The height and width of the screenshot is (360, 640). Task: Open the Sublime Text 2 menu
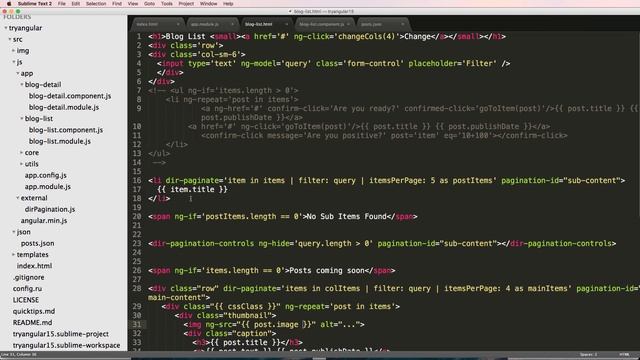click(35, 4)
